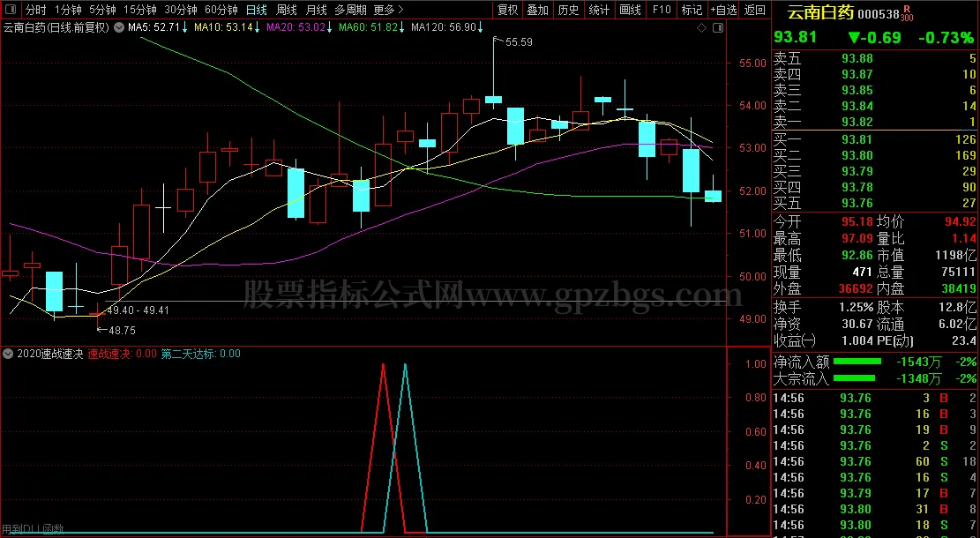Select the 日线 daily tab

pyautogui.click(x=257, y=10)
